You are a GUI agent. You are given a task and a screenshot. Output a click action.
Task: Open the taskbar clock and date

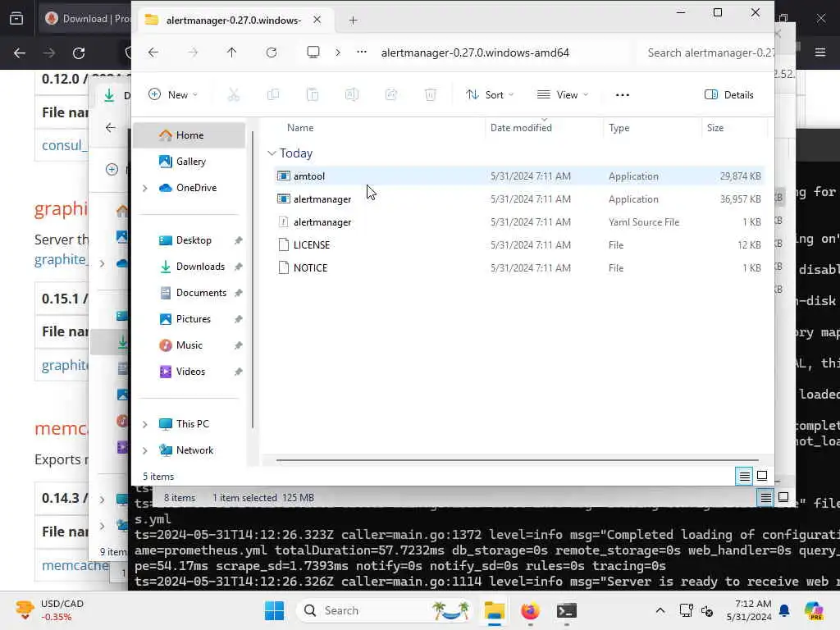pyautogui.click(x=749, y=610)
